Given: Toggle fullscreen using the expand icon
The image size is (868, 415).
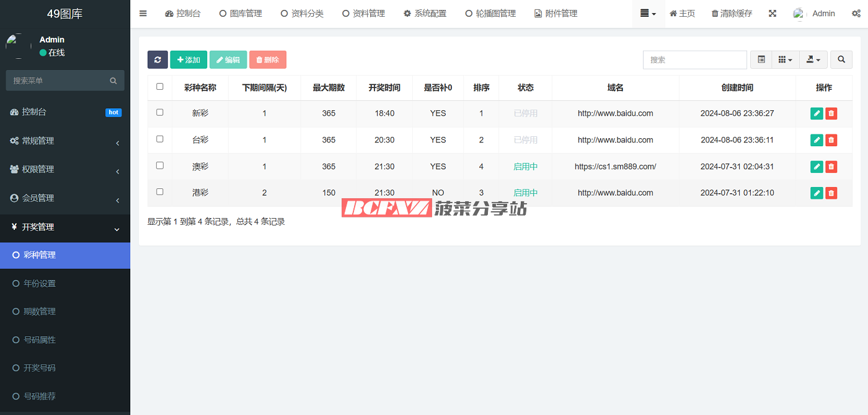Looking at the screenshot, I should tap(773, 14).
